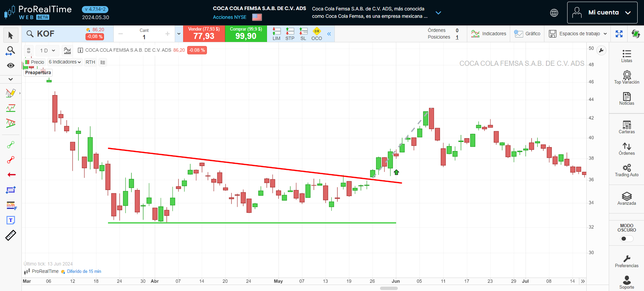The height and width of the screenshot is (291, 644).
Task: Click the horizontal chart scrollbar handle
Action: point(389,288)
